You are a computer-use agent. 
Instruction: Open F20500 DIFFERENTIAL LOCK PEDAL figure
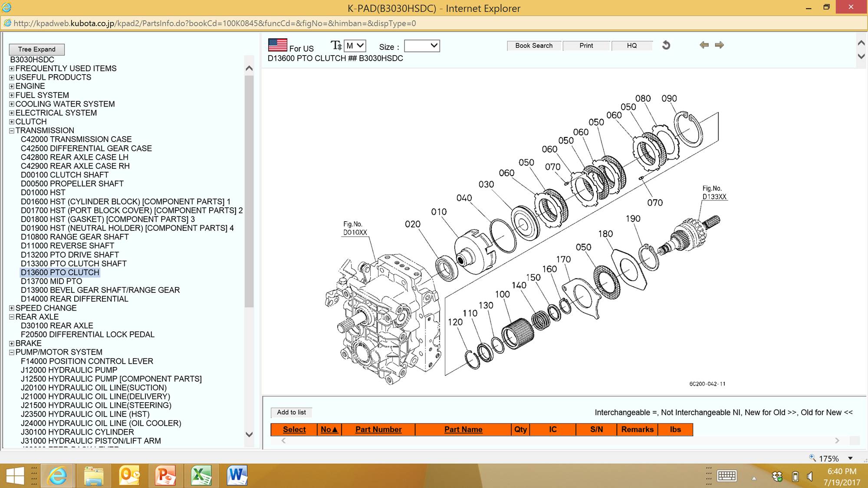pos(88,334)
